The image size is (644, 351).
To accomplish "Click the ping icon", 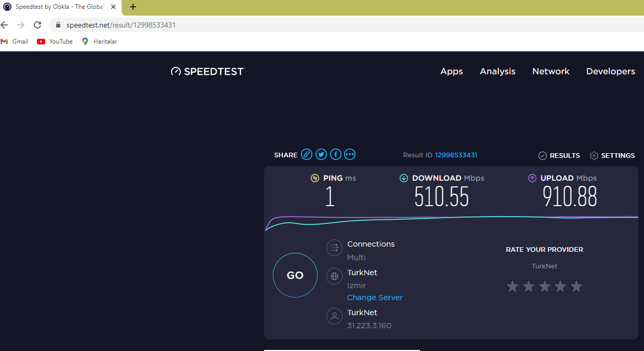I will (x=314, y=178).
